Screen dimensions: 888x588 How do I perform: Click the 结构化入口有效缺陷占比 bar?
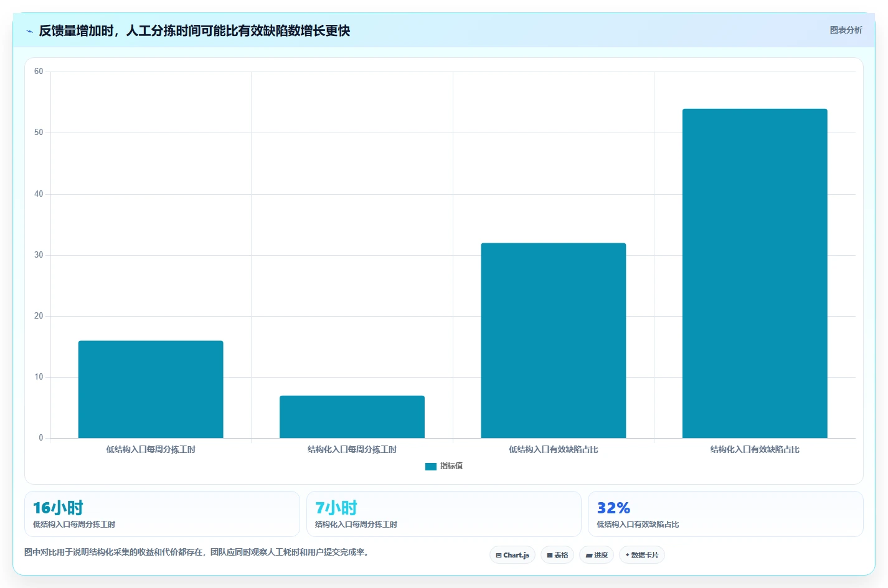click(755, 273)
